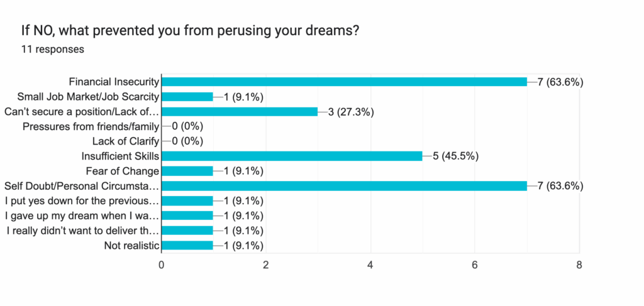Image resolution: width=644 pixels, height=306 pixels.
Task: Click the Small Job Market/Job Scarcity bar
Action: click(x=187, y=97)
